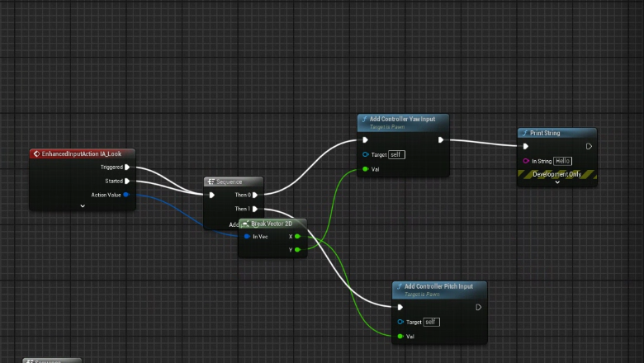Click the Triggered execution pin on IA_Look
Viewport: 644px width, 363px height.
pyautogui.click(x=126, y=167)
